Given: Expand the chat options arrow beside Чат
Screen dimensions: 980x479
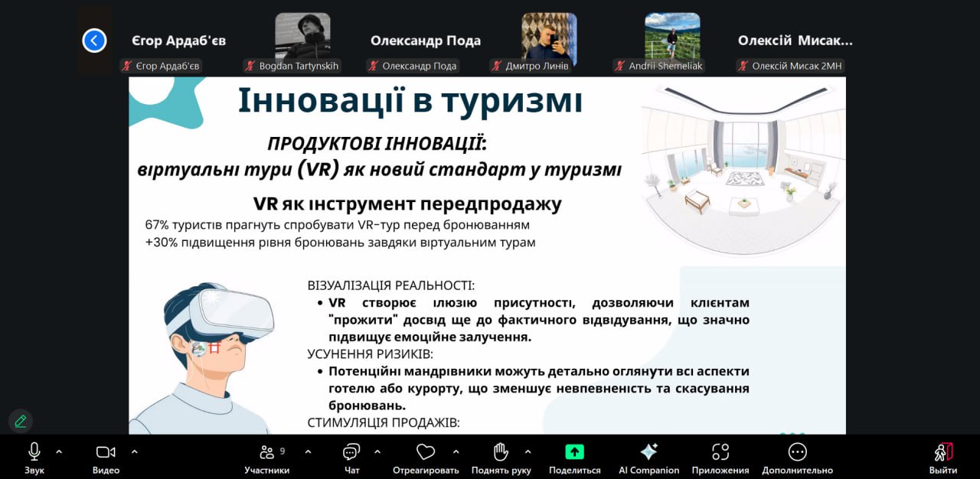Looking at the screenshot, I should [377, 451].
